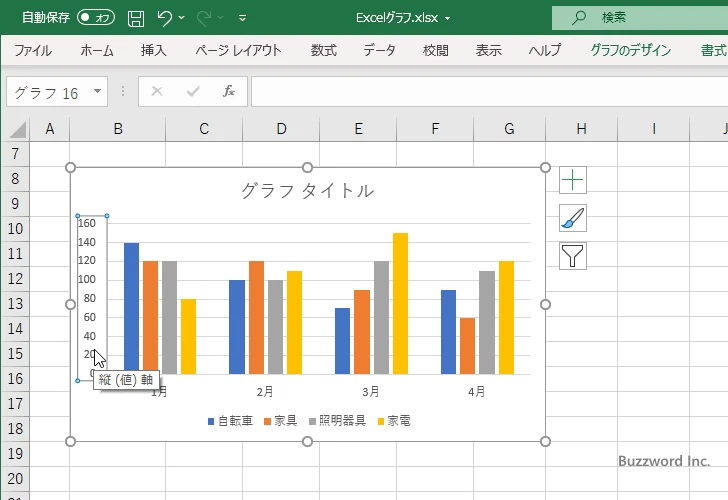Click the formula bar Cancel X icon
The height and width of the screenshot is (500, 728).
pyautogui.click(x=157, y=91)
